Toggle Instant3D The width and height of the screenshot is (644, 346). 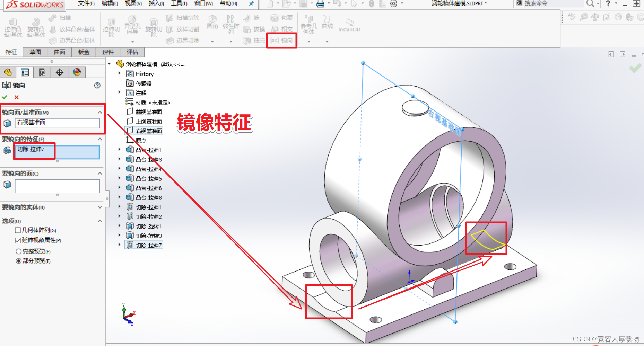(349, 25)
